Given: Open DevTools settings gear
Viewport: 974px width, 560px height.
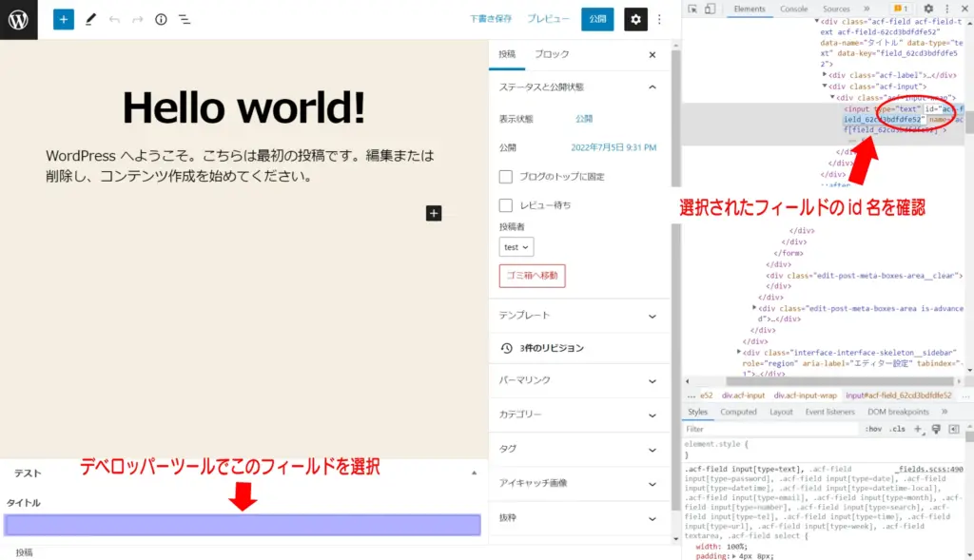Looking at the screenshot, I should click(x=928, y=9).
